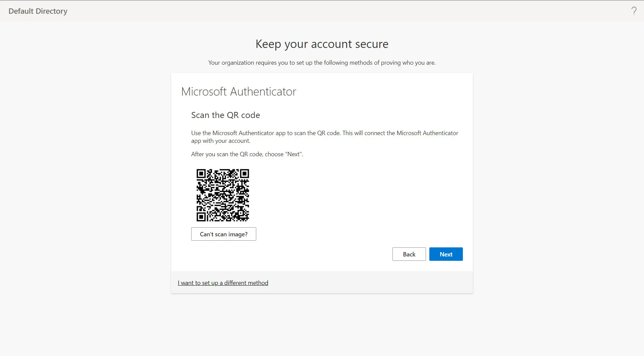The height and width of the screenshot is (356, 644).
Task: Click the QR code graphic below the instructions
Action: pyautogui.click(x=223, y=195)
